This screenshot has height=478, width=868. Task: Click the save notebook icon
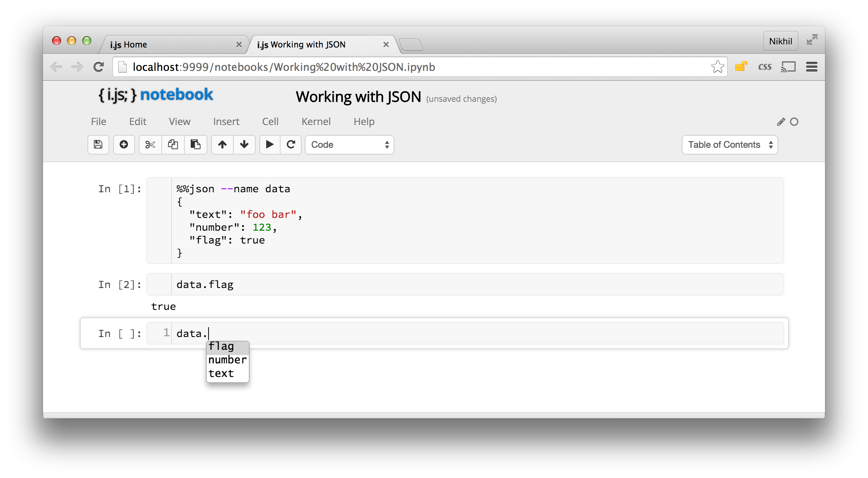coord(98,145)
